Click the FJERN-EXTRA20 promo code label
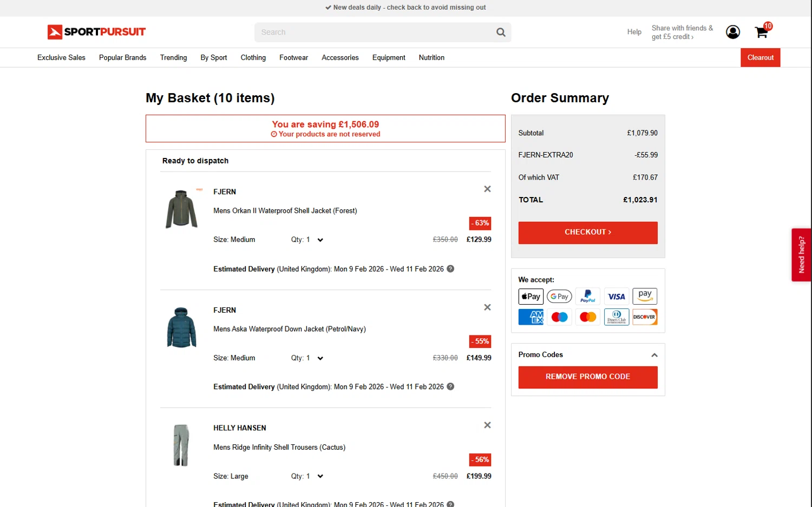This screenshot has height=507, width=812. click(x=546, y=155)
